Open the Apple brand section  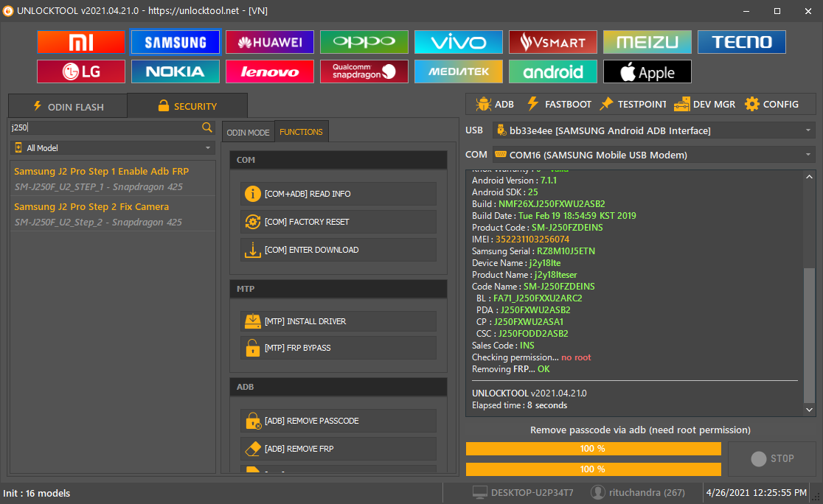(647, 71)
